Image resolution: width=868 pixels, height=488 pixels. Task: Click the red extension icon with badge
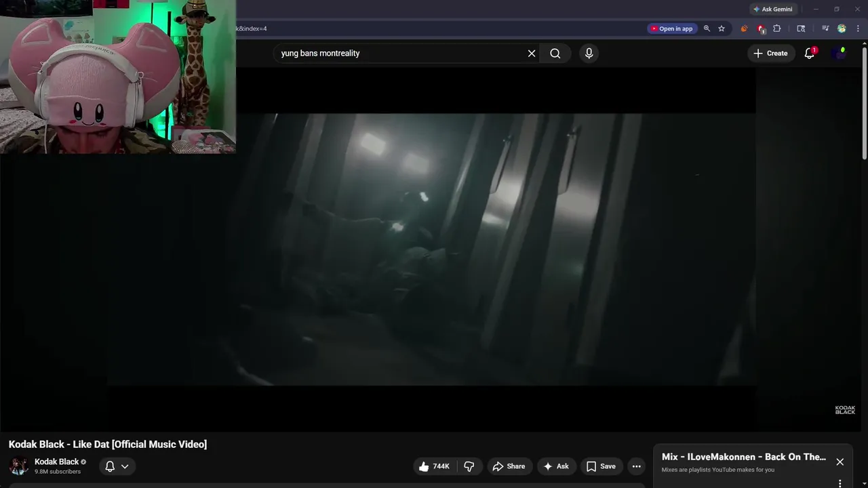761,28
